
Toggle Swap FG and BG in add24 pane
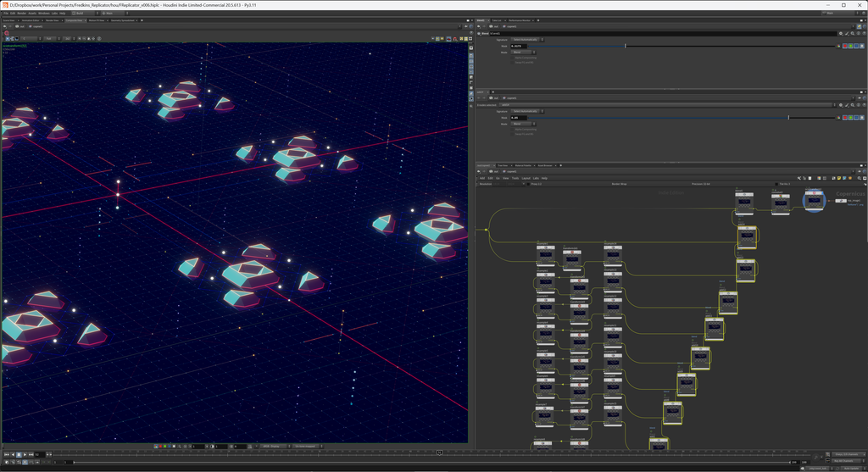click(513, 134)
